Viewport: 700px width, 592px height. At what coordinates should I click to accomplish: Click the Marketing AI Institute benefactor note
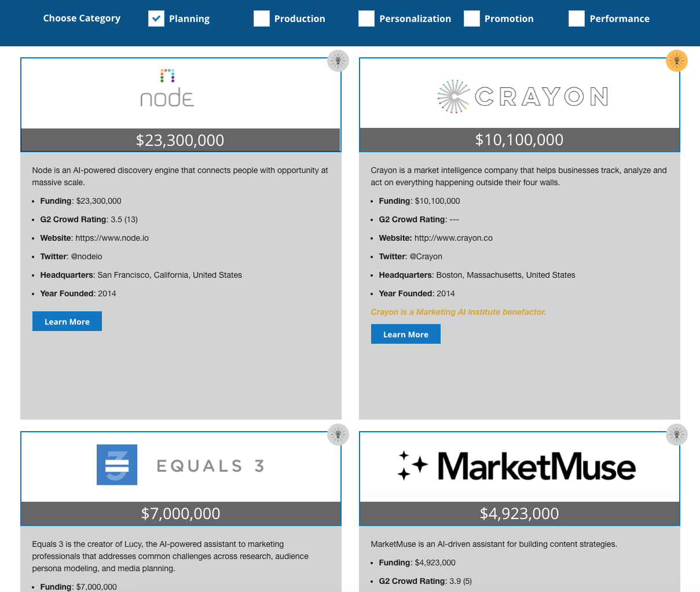coord(458,312)
